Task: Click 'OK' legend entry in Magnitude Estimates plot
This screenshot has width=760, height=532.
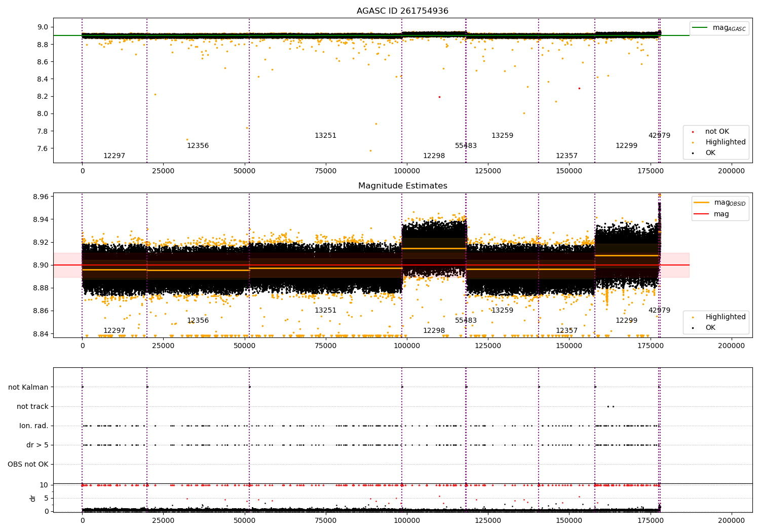Action: (x=710, y=328)
